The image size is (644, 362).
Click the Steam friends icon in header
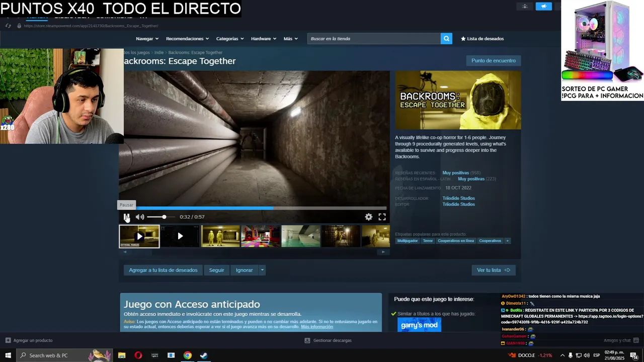pyautogui.click(x=525, y=6)
